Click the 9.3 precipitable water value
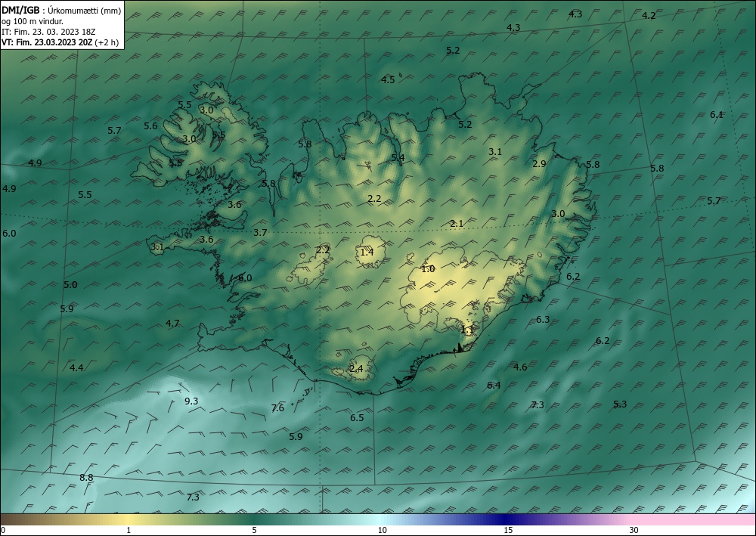756x536 pixels. [191, 401]
